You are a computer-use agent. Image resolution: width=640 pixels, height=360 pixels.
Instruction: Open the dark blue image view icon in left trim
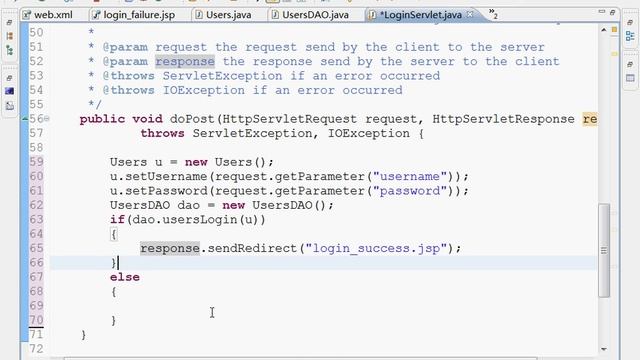[9, 91]
